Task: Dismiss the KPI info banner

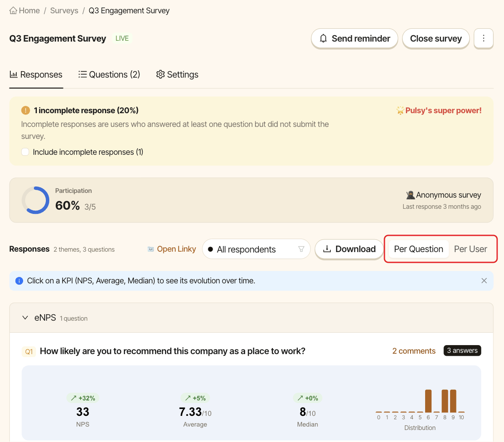Action: click(x=484, y=281)
